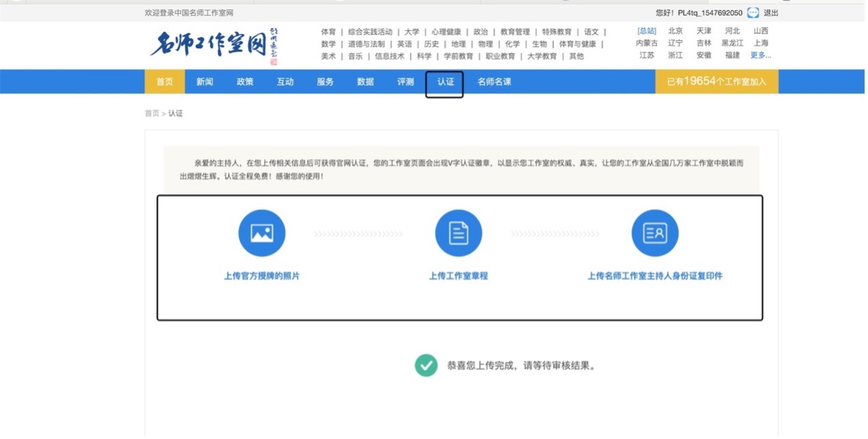Switch to the [总站] main site
The image size is (868, 439).
point(647,31)
